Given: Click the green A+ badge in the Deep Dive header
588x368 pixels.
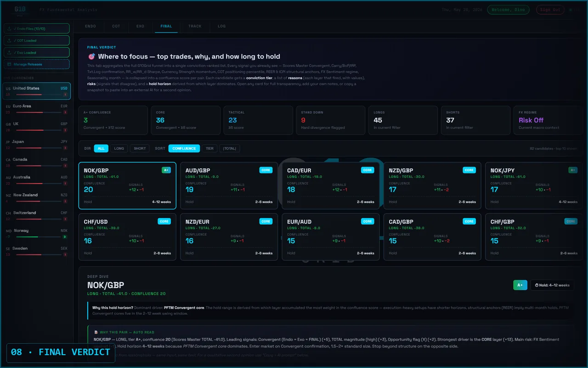Looking at the screenshot, I should pos(520,285).
